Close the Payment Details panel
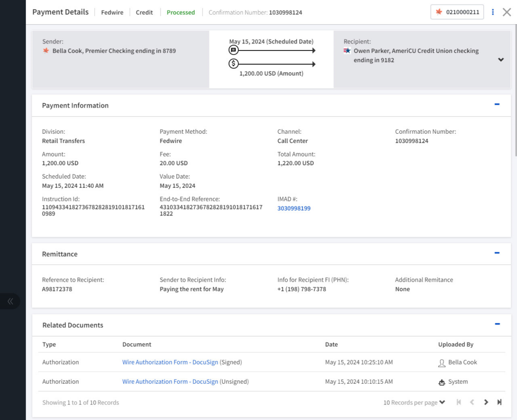517x420 pixels. point(507,12)
